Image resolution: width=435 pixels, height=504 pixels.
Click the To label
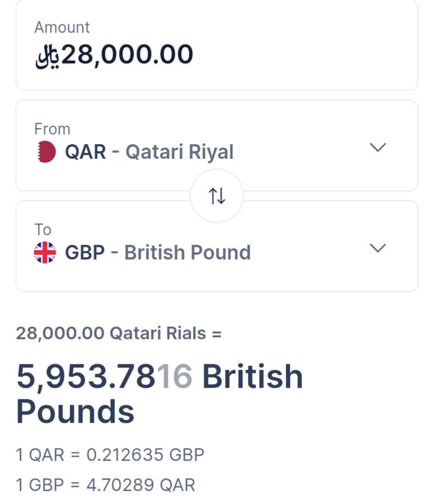tap(43, 230)
